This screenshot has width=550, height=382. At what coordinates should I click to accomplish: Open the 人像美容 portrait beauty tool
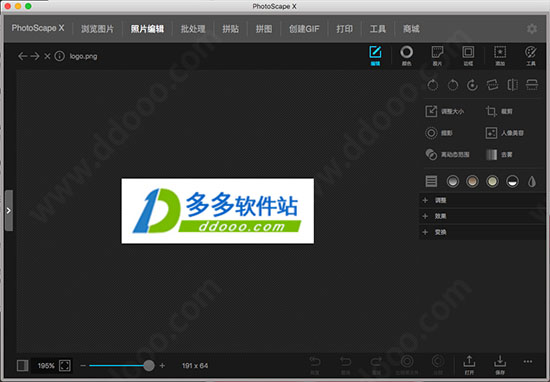(x=505, y=133)
